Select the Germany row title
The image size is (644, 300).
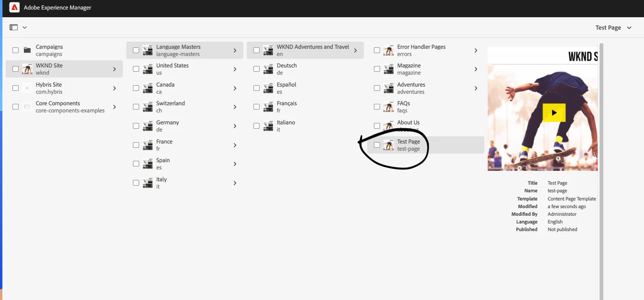(167, 122)
